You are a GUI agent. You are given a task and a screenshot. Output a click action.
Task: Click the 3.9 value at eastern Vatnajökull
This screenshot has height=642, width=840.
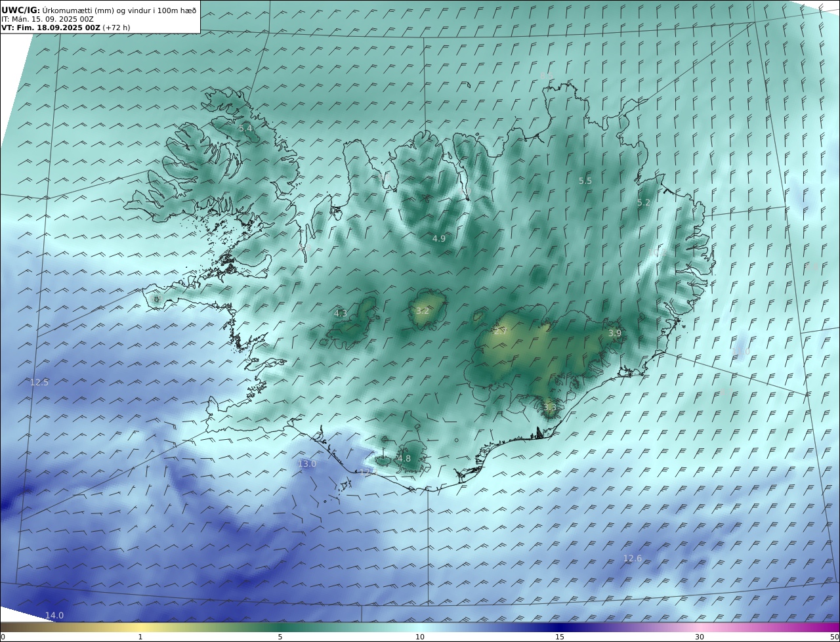pos(614,333)
